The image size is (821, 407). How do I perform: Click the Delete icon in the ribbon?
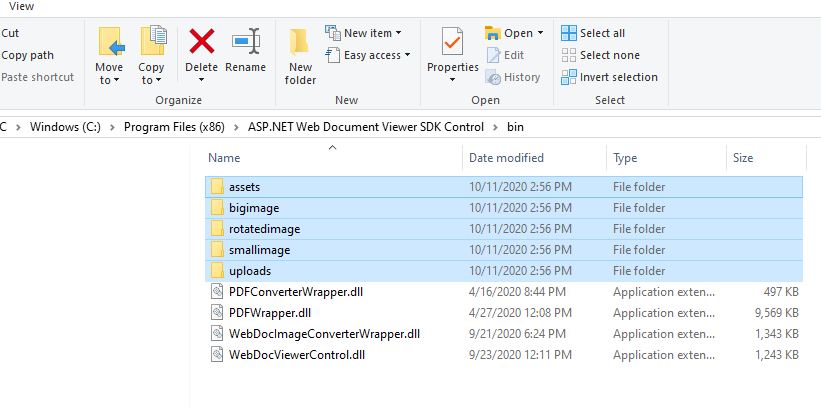point(201,43)
